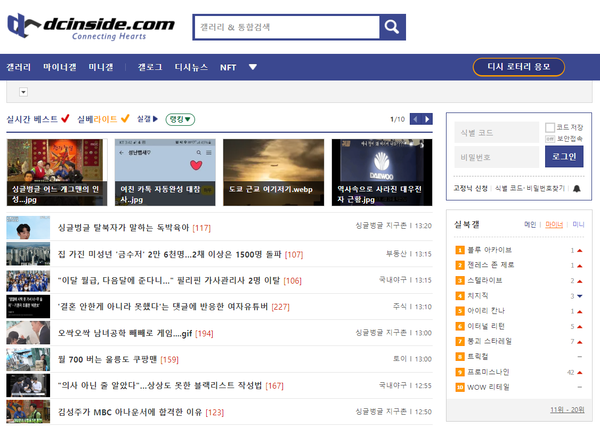Screen dimensions: 600x427
Task: Expand the small dropdown below the navigation bar
Action: (23, 92)
